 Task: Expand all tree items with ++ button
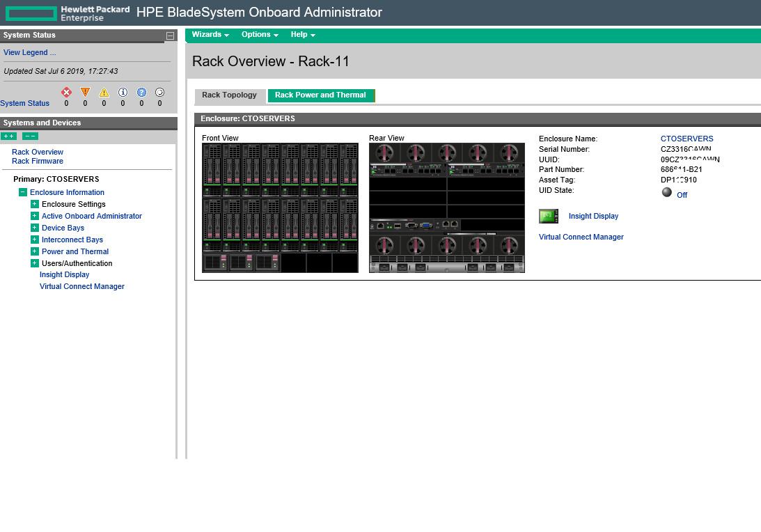point(9,136)
